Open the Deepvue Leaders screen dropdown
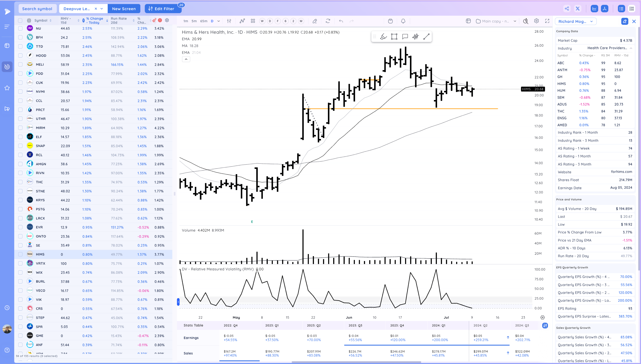Screen dimensions: 641x364 click(x=102, y=9)
